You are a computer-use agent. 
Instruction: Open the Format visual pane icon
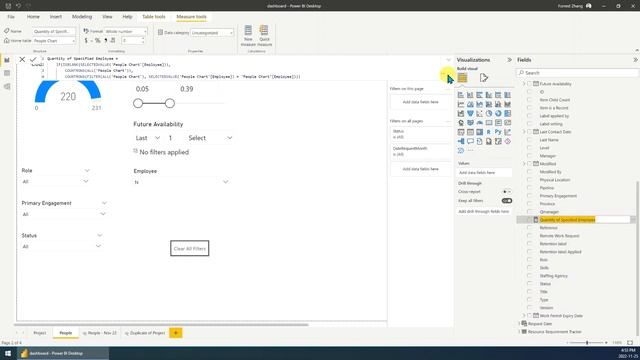pyautogui.click(x=484, y=78)
